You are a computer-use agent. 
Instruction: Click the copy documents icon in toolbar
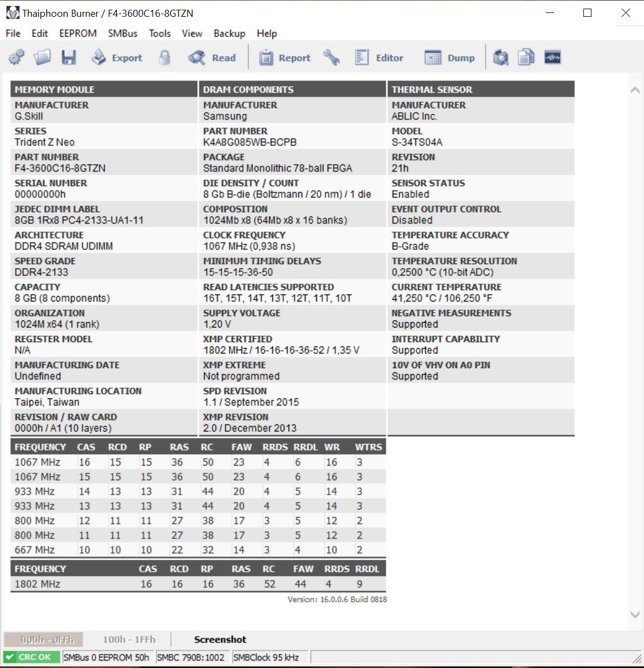[526, 57]
